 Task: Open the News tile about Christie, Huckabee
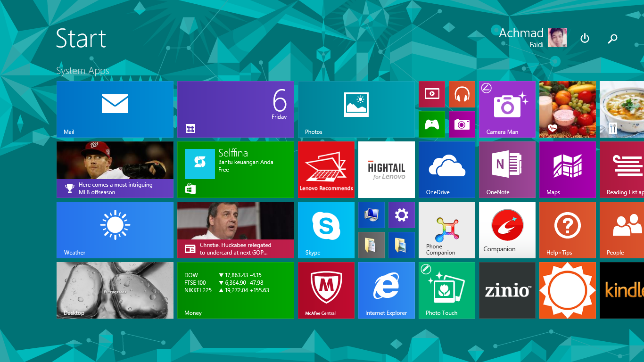click(236, 230)
